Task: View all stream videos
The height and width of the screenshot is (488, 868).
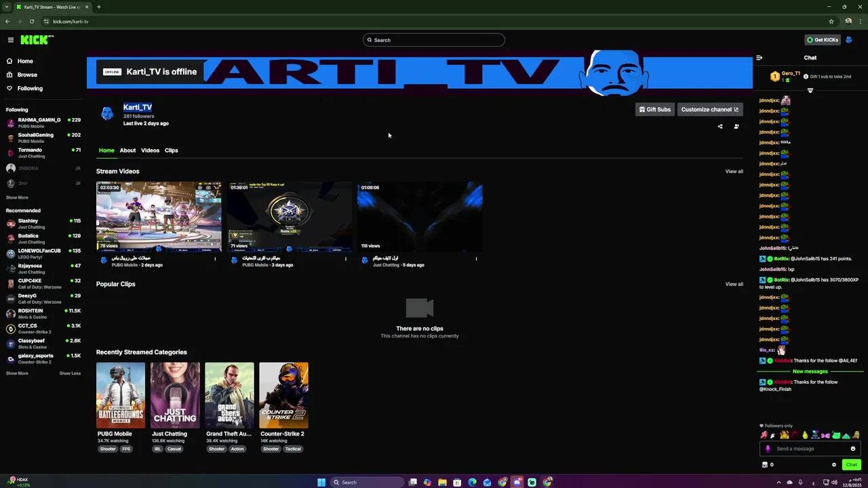Action: (x=734, y=171)
